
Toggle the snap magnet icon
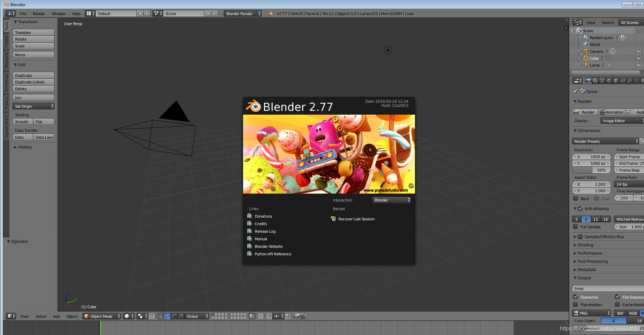269,316
